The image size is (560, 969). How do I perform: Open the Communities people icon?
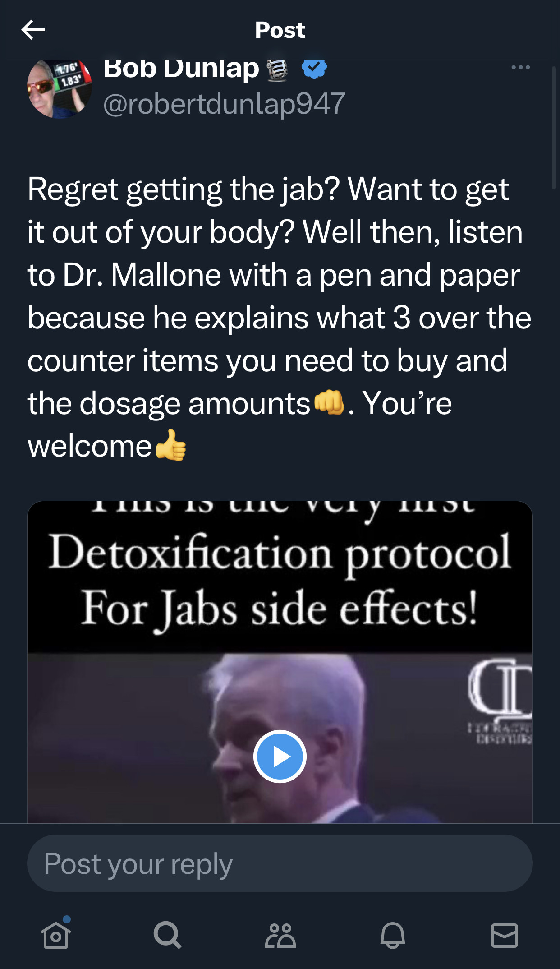coord(280,935)
